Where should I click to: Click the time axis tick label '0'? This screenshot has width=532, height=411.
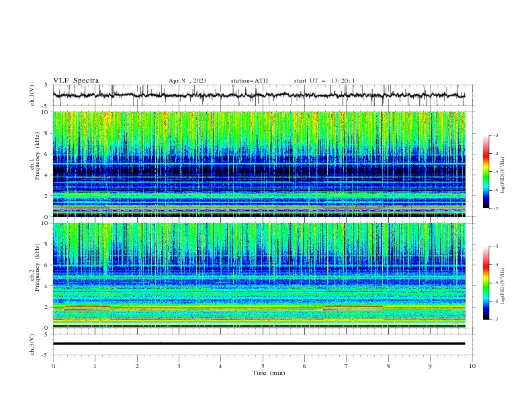[x=53, y=366]
